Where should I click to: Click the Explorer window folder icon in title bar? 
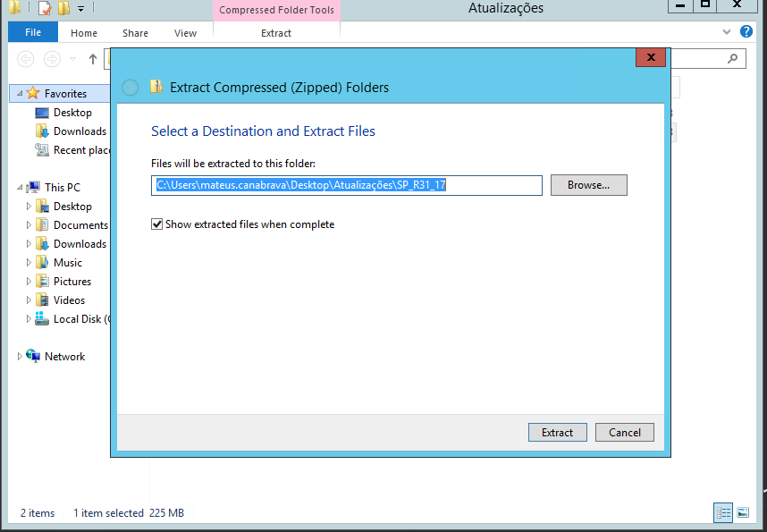pyautogui.click(x=14, y=7)
